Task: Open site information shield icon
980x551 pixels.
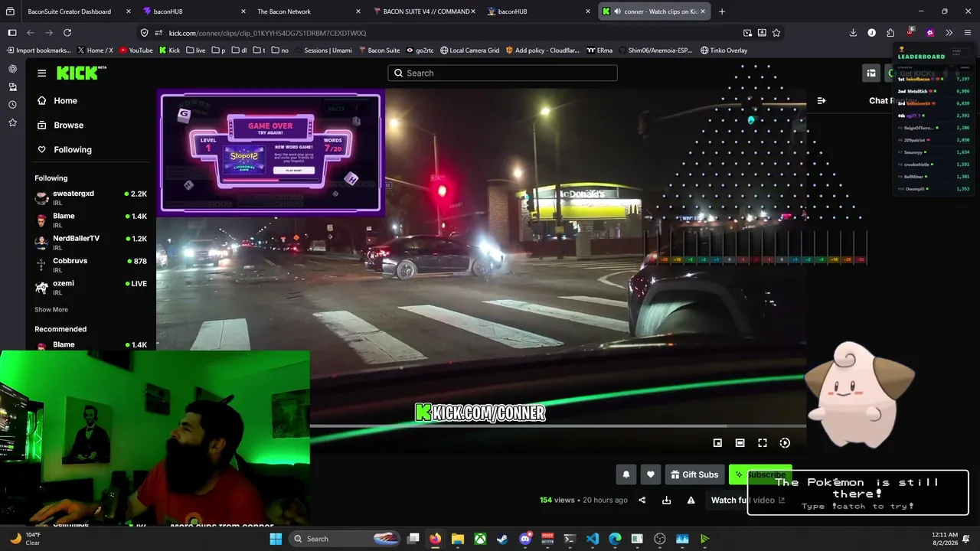Action: point(144,33)
